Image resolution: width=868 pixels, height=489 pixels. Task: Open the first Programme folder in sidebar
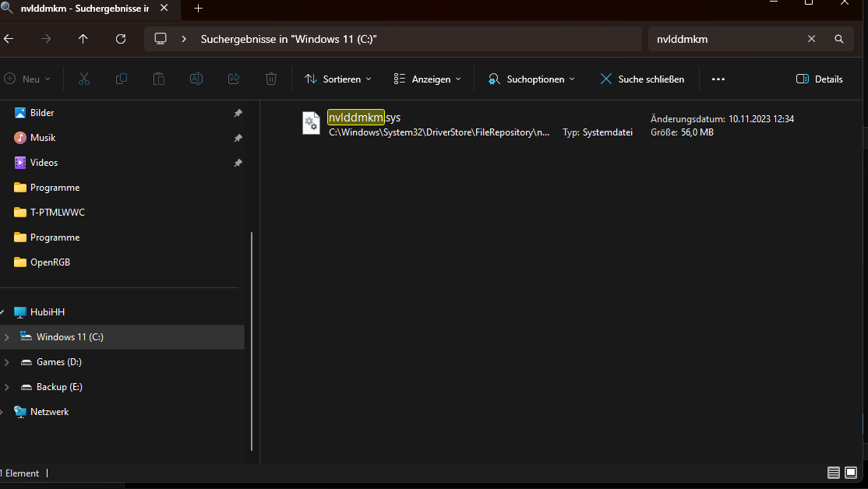tap(55, 188)
